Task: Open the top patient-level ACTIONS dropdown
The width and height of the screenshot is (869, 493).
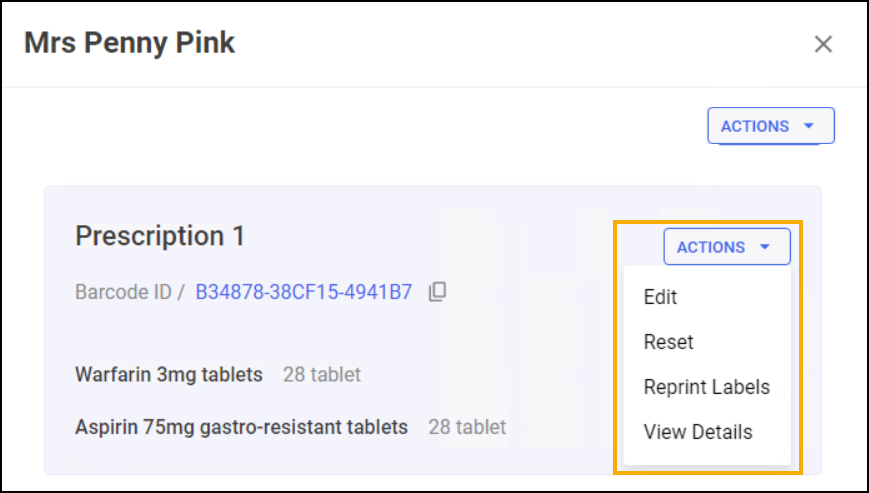Action: pyautogui.click(x=770, y=126)
